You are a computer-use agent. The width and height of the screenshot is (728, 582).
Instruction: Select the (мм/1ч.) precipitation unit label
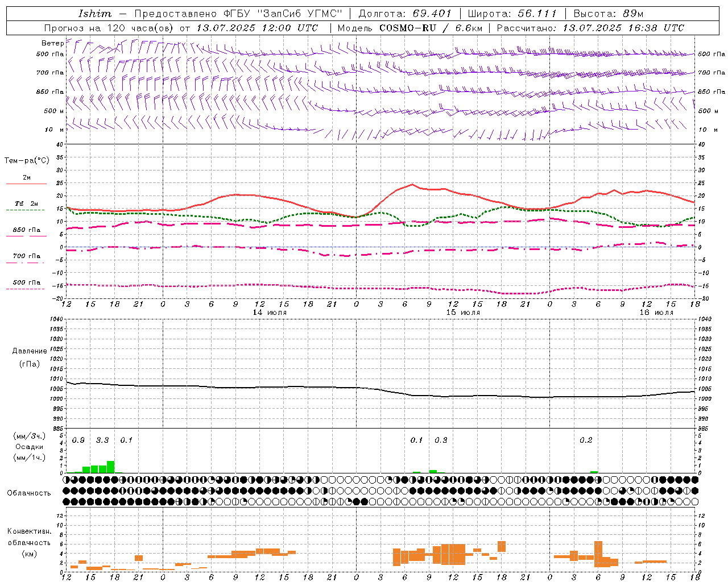click(x=29, y=458)
